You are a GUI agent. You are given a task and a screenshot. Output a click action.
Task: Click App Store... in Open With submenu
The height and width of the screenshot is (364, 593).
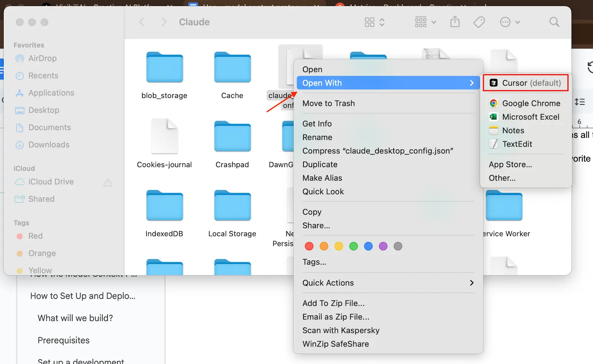tap(526, 165)
